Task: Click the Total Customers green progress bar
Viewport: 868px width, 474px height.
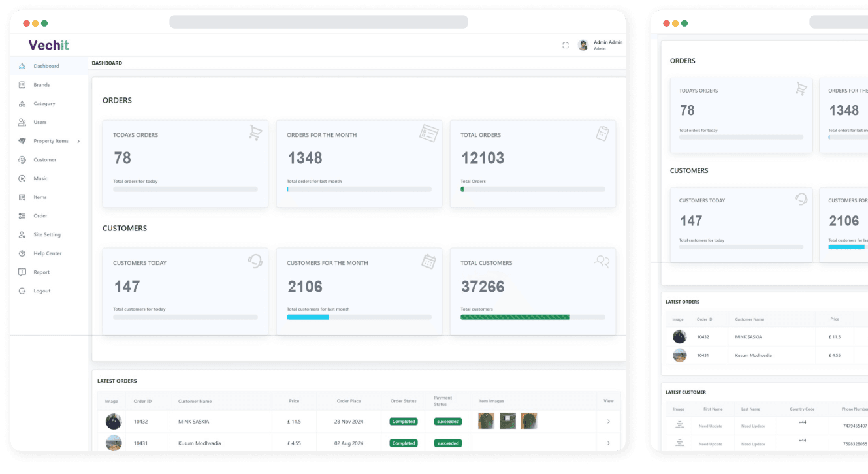Action: pos(515,317)
